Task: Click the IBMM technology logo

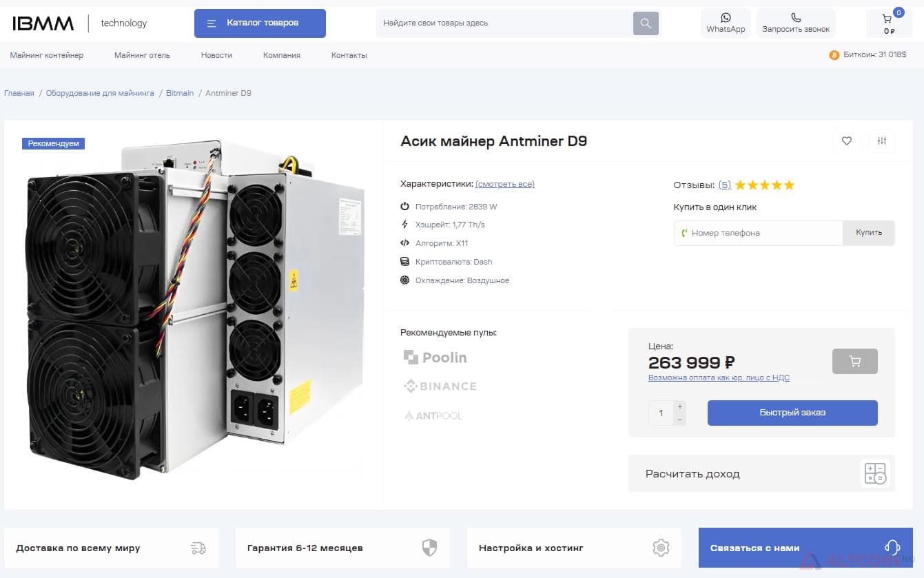Action: [80, 23]
